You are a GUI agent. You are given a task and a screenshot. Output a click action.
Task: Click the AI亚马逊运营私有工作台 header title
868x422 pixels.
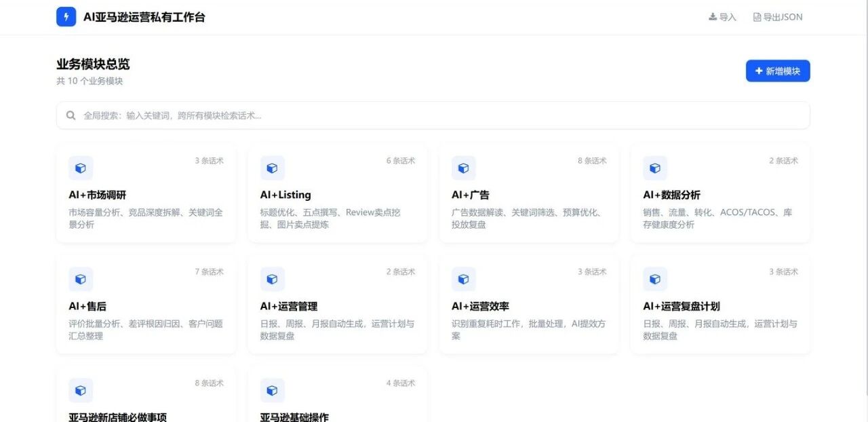(144, 17)
